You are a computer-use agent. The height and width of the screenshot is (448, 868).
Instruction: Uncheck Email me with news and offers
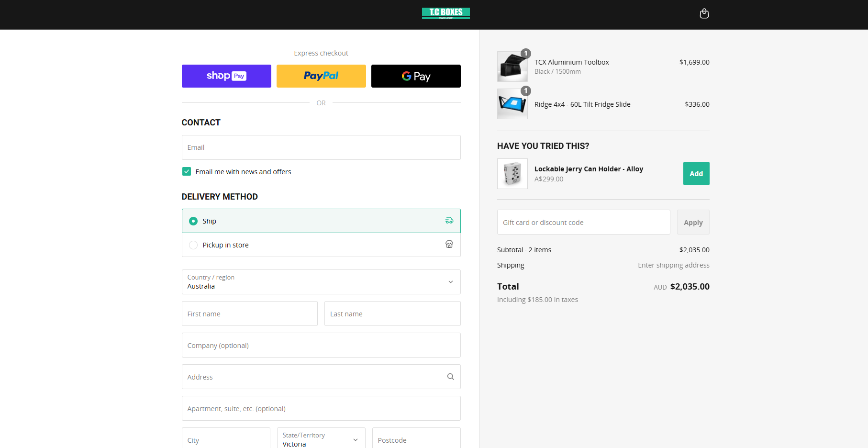point(186,171)
